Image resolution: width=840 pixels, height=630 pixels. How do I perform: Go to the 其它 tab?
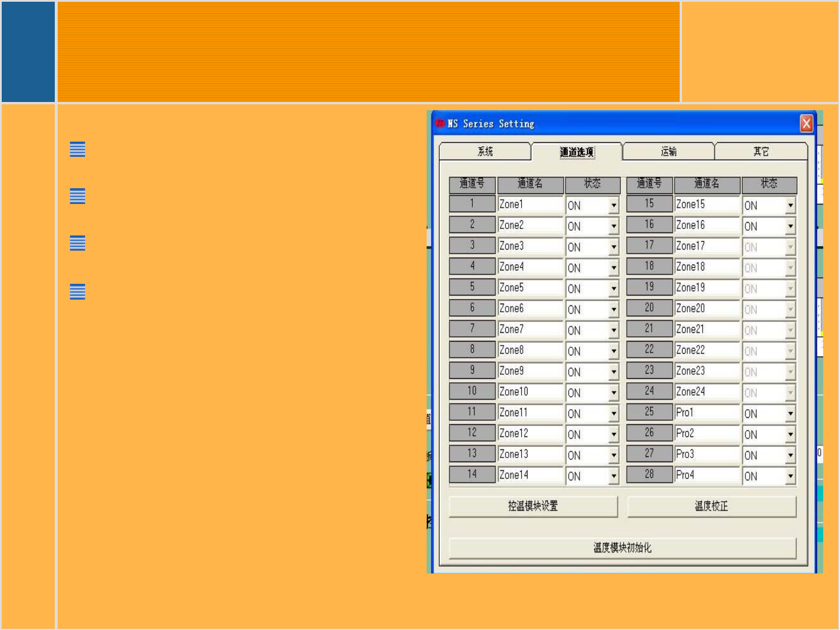point(761,152)
